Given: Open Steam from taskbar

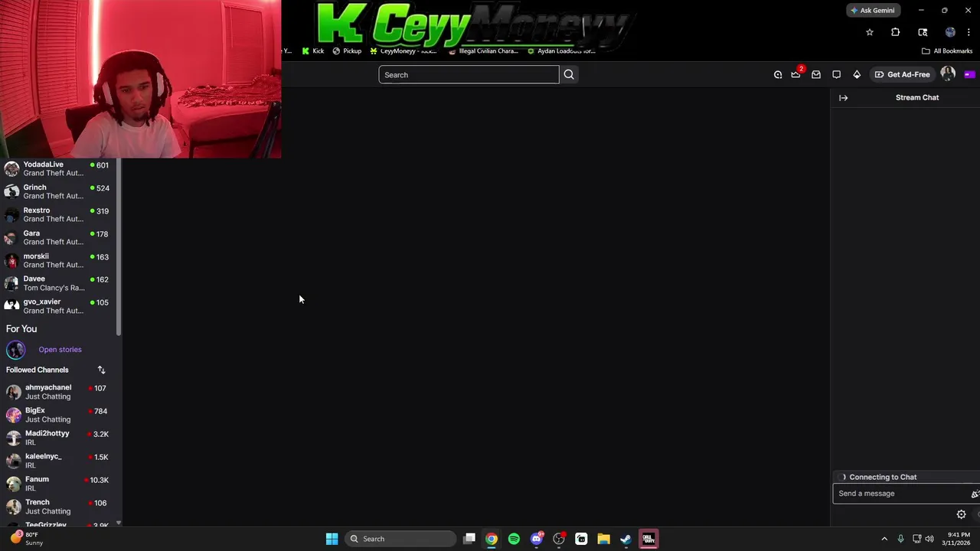Looking at the screenshot, I should tap(626, 539).
